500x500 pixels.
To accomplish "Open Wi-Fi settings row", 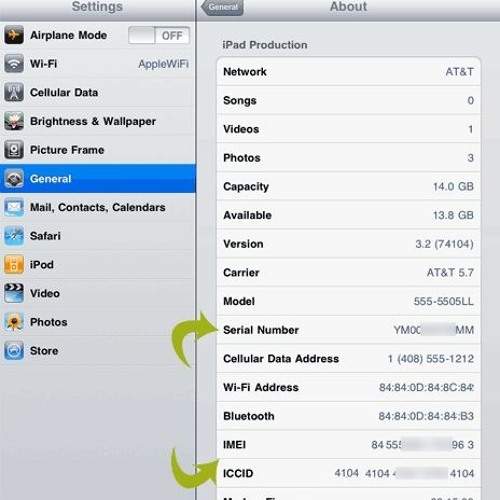I will (x=98, y=63).
